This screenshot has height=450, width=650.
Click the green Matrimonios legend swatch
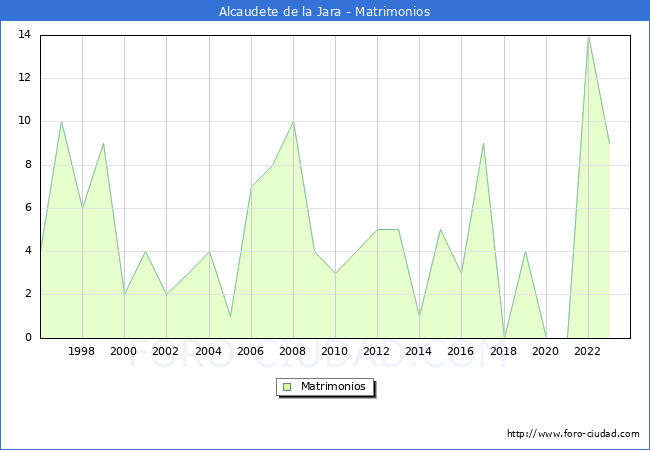pyautogui.click(x=286, y=387)
